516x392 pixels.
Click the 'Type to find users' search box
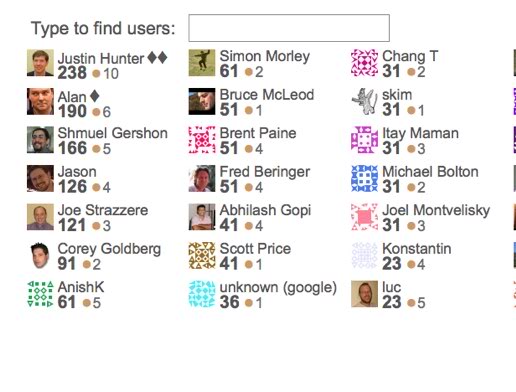[x=289, y=28]
